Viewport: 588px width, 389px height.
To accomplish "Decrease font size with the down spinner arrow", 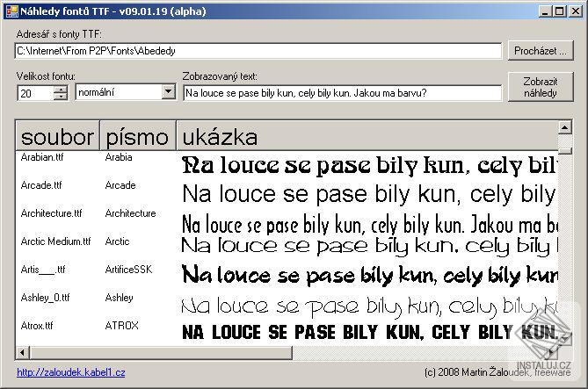I will click(x=60, y=97).
